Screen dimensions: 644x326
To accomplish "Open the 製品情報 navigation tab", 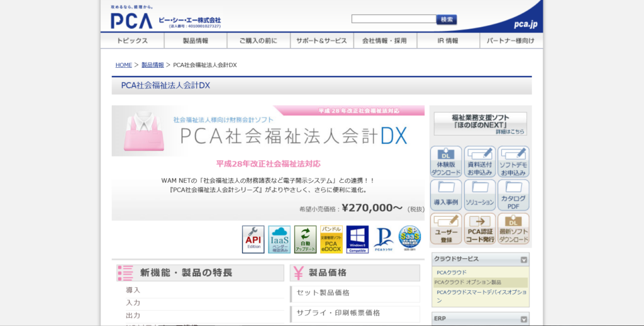I will pos(196,41).
